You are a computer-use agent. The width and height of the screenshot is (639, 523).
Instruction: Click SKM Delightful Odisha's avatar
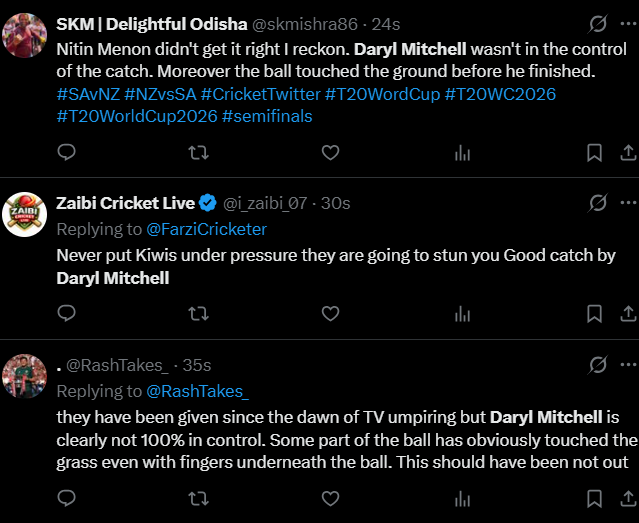click(x=26, y=36)
